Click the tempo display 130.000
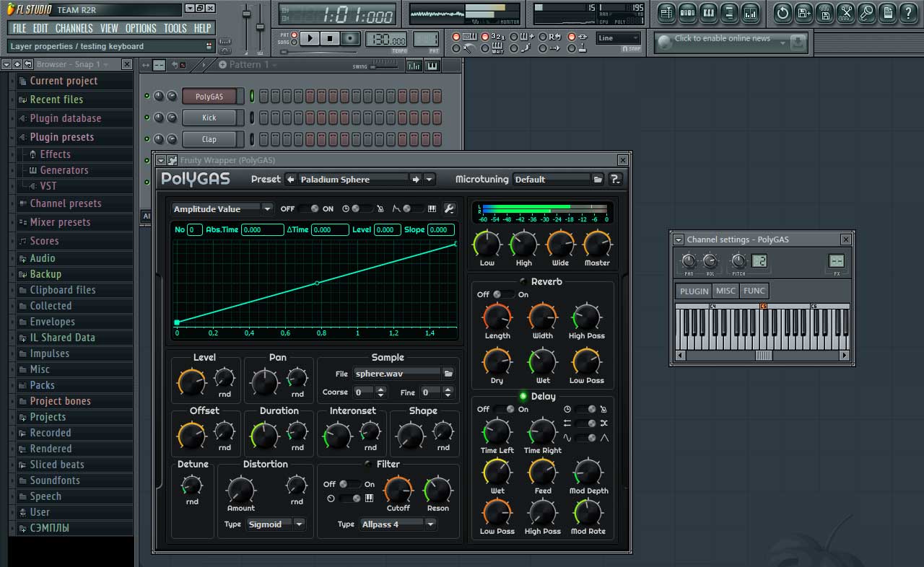Image resolution: width=924 pixels, height=567 pixels. click(x=386, y=39)
